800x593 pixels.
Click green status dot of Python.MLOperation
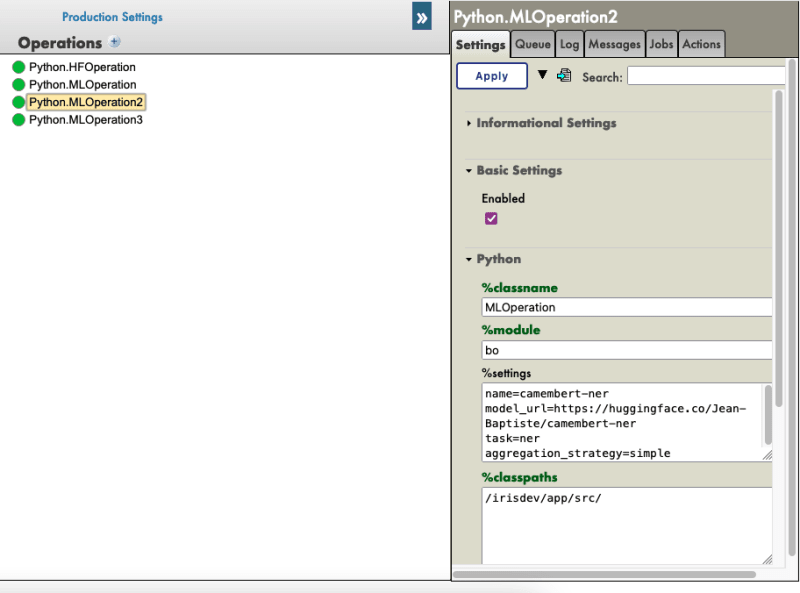pos(18,84)
